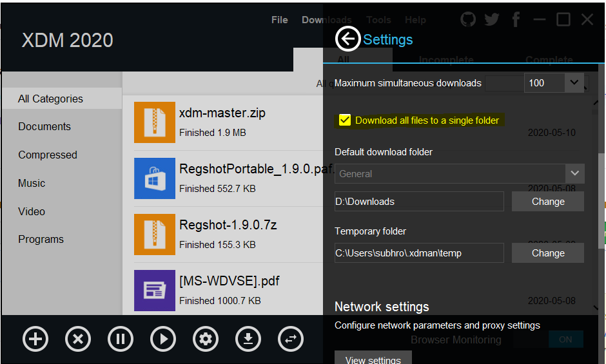The height and width of the screenshot is (364, 606).
Task: Select the Regshot-1.9.0.7z file name
Action: [228, 224]
